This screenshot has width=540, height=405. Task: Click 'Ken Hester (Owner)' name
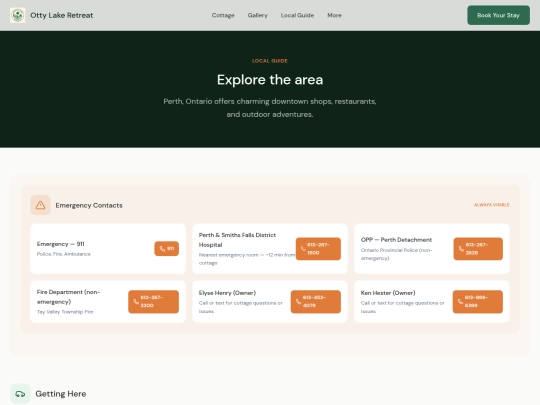(x=388, y=293)
